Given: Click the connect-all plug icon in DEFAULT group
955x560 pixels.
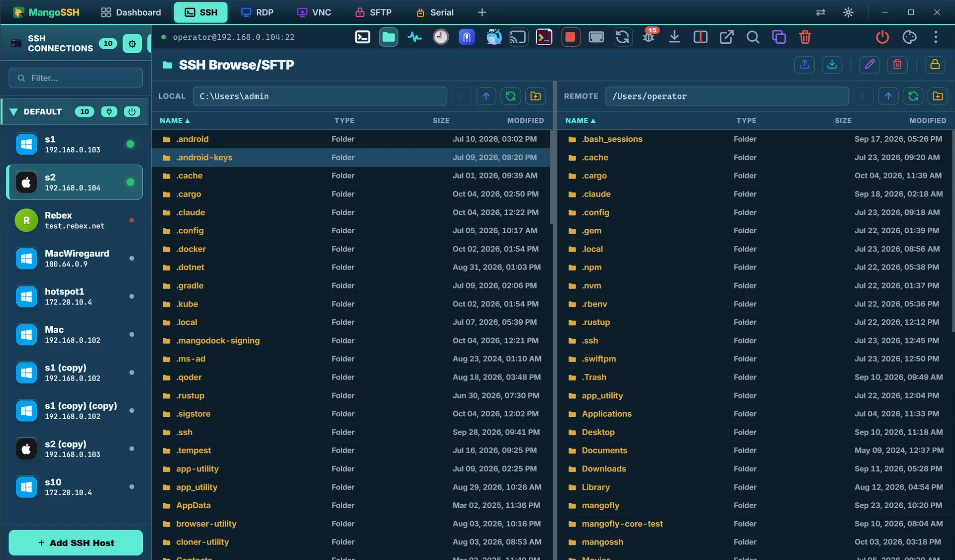Looking at the screenshot, I should click(x=109, y=112).
